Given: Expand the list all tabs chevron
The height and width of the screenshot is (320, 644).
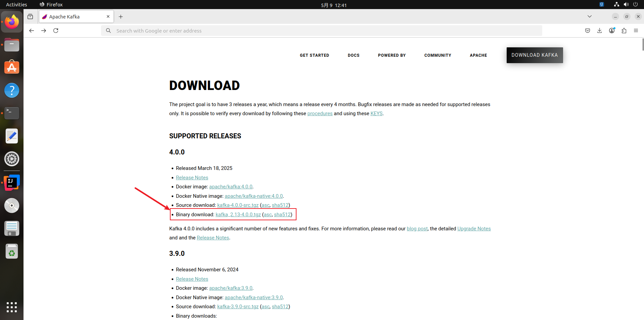Looking at the screenshot, I should click(x=590, y=16).
